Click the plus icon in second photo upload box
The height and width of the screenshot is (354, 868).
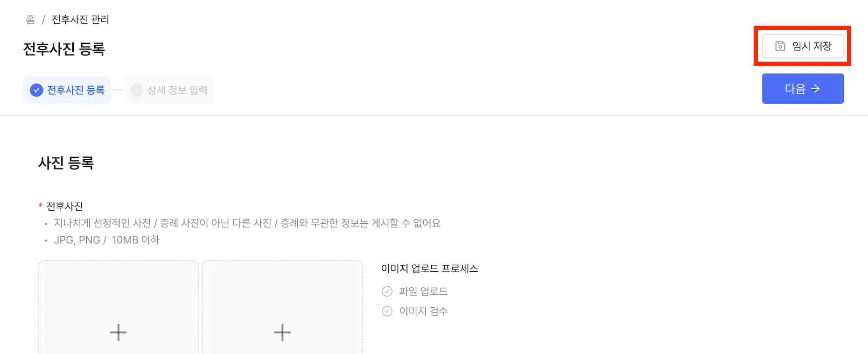click(x=282, y=333)
